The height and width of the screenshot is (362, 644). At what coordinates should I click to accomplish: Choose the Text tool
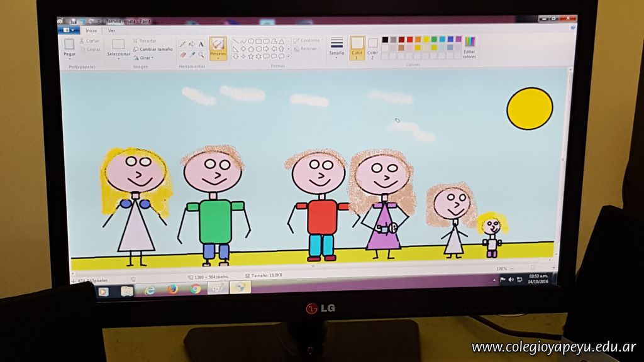[201, 44]
